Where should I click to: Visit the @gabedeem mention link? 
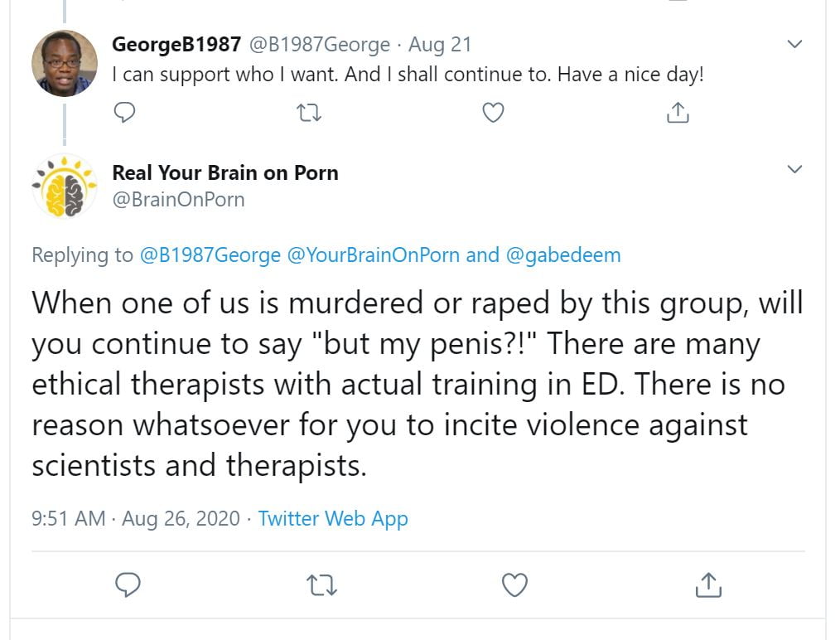pos(562,255)
